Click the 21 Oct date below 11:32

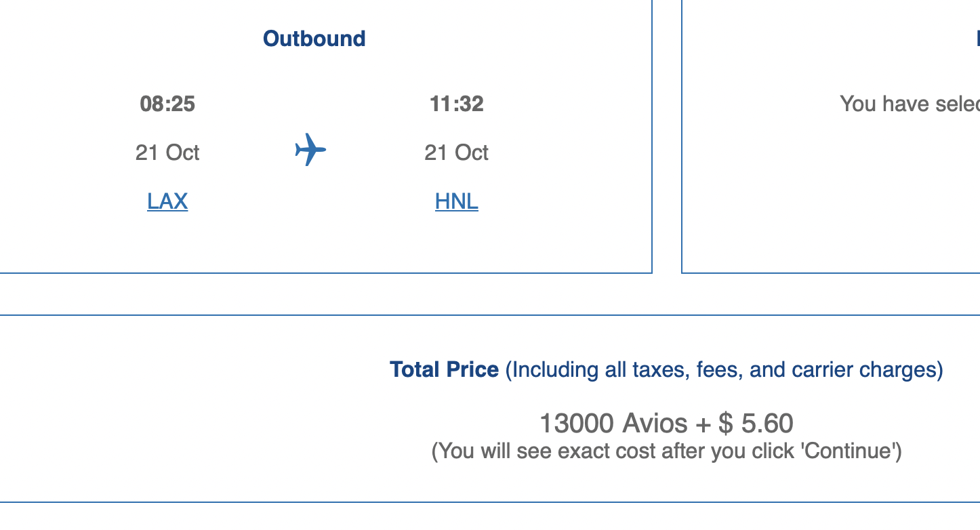click(457, 152)
